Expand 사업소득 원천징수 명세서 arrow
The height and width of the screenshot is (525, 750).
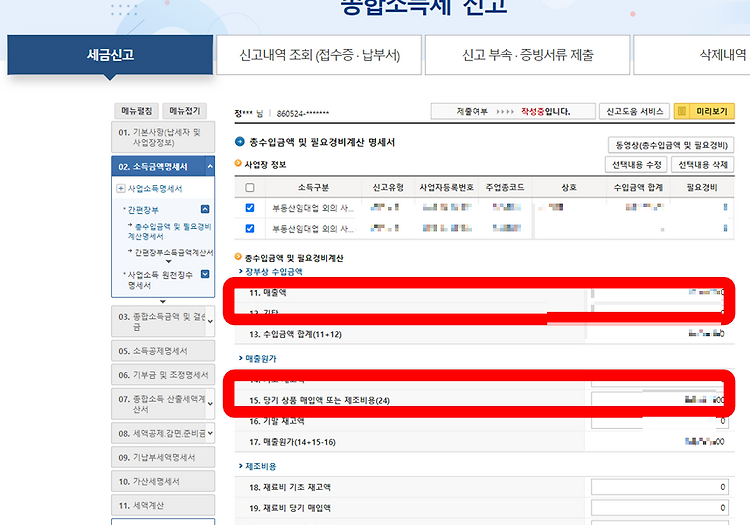205,274
